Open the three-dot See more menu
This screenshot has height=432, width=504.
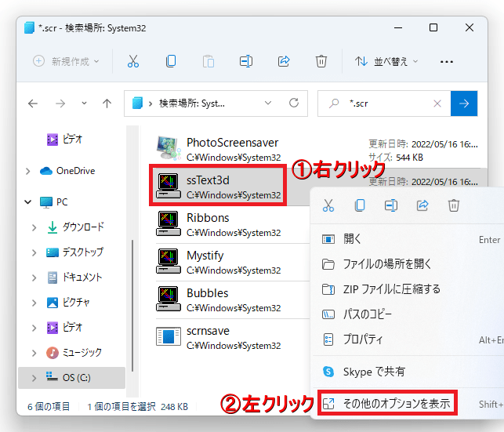[x=447, y=62]
